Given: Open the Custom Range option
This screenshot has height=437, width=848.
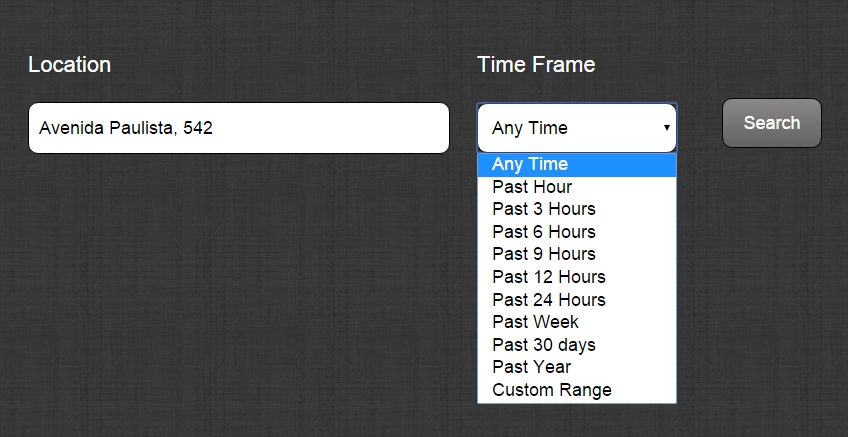Looking at the screenshot, I should pyautogui.click(x=577, y=390).
